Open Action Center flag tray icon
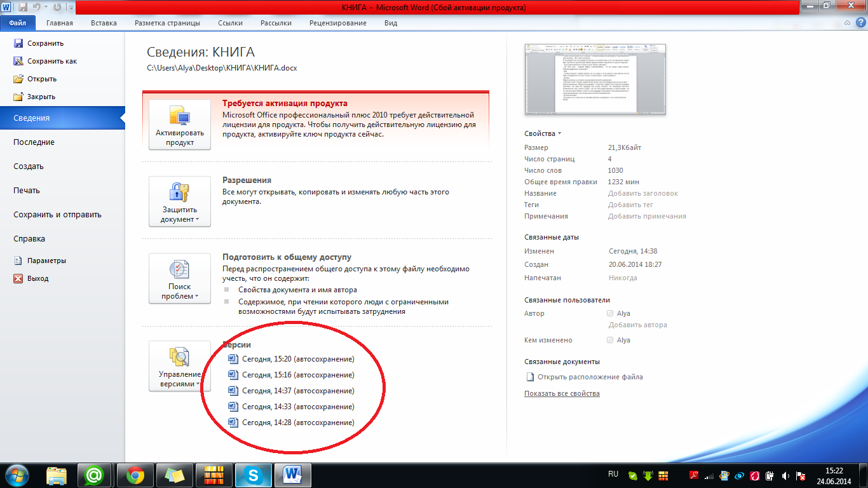The width and height of the screenshot is (868, 488). click(802, 475)
